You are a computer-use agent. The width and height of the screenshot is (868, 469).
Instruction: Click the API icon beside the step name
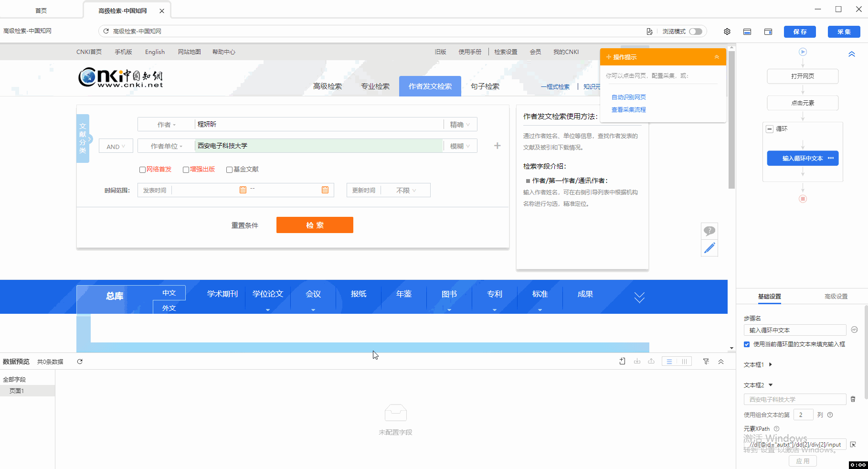coord(854,330)
